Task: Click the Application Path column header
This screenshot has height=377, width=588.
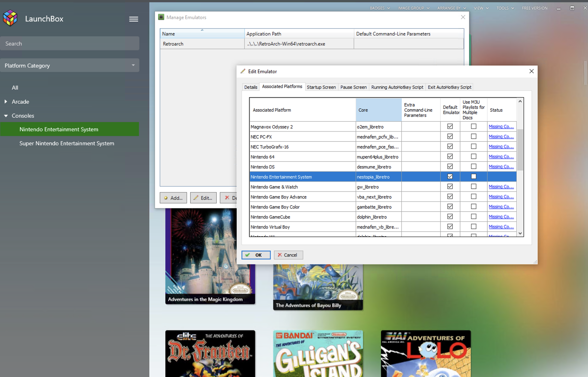Action: coord(299,33)
